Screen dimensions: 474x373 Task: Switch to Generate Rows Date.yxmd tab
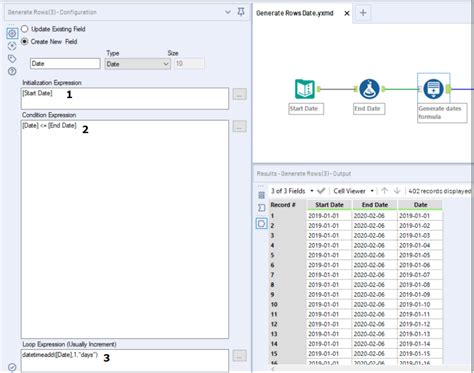tap(295, 13)
